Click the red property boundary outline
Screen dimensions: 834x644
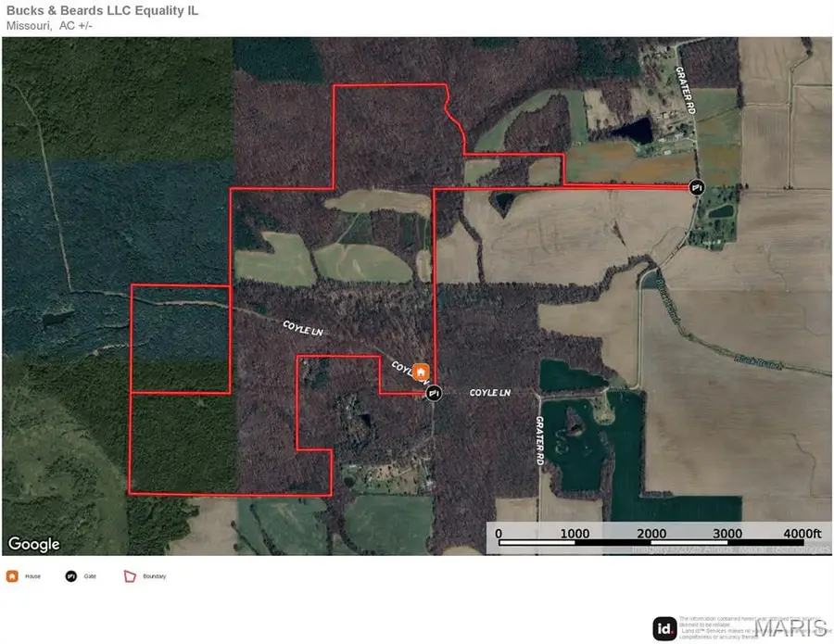coord(389,85)
